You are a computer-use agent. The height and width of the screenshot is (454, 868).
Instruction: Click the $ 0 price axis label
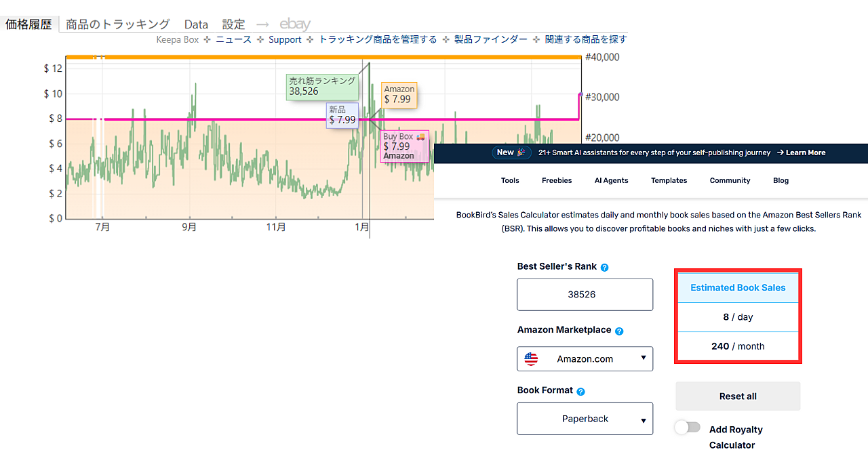56,218
